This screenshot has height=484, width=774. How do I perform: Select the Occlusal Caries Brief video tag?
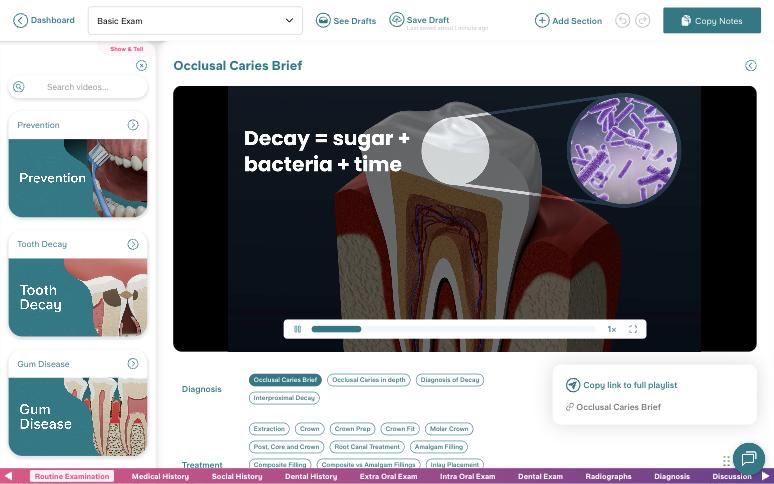click(285, 380)
